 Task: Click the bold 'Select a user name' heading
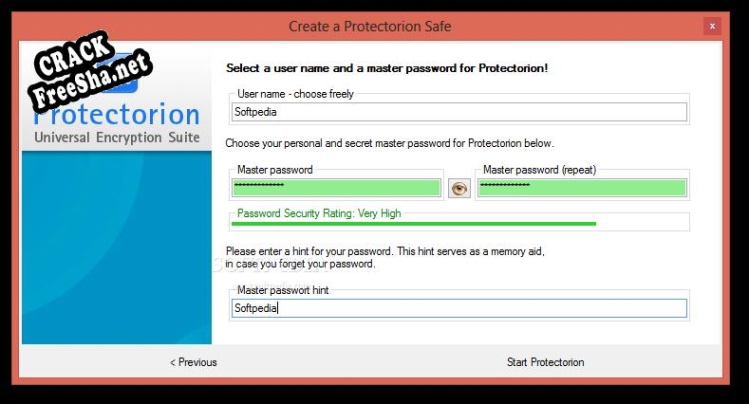387,68
